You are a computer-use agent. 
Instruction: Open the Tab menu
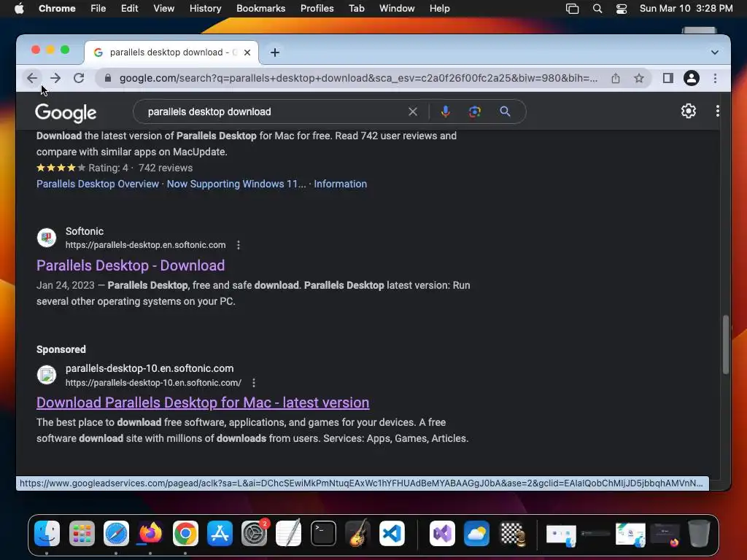(356, 9)
